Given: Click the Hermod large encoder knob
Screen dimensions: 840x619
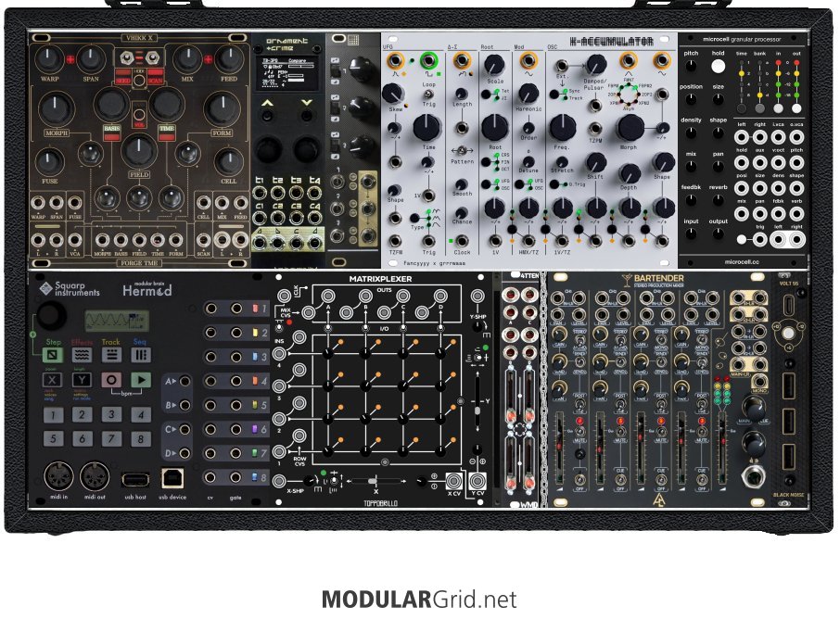Looking at the screenshot, I should click(x=51, y=315).
